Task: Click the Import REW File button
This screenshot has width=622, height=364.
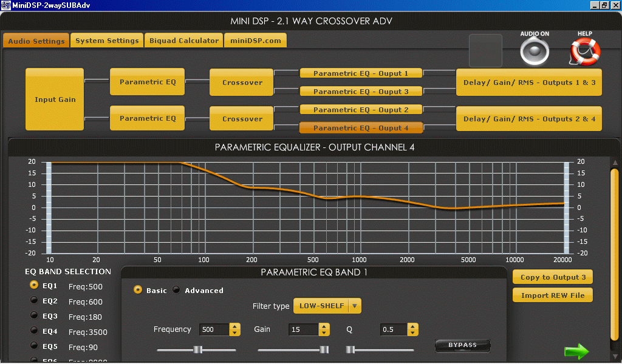Action: [553, 295]
